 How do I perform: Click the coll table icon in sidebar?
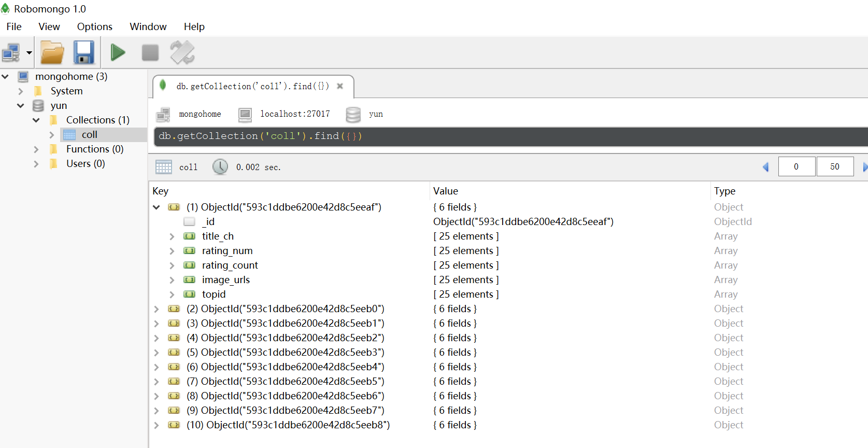(x=69, y=135)
